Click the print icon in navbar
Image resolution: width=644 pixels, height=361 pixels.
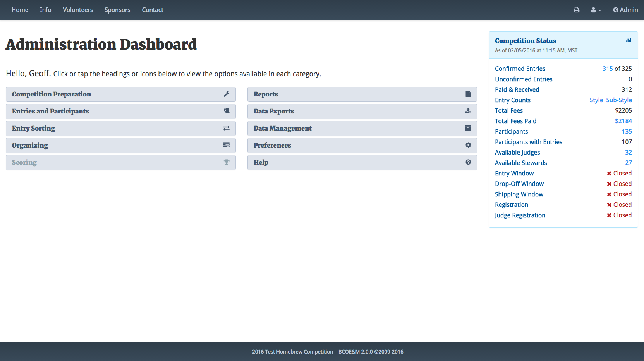(577, 10)
